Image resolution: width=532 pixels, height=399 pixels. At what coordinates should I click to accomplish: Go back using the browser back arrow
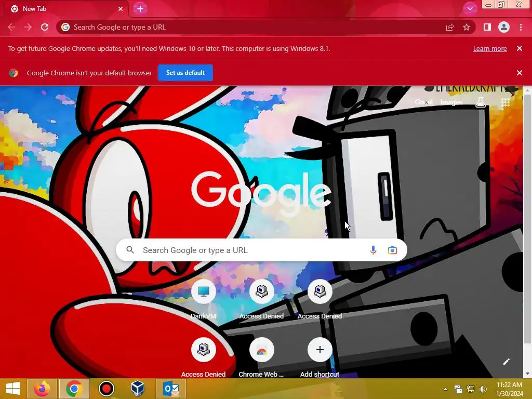pos(11,27)
